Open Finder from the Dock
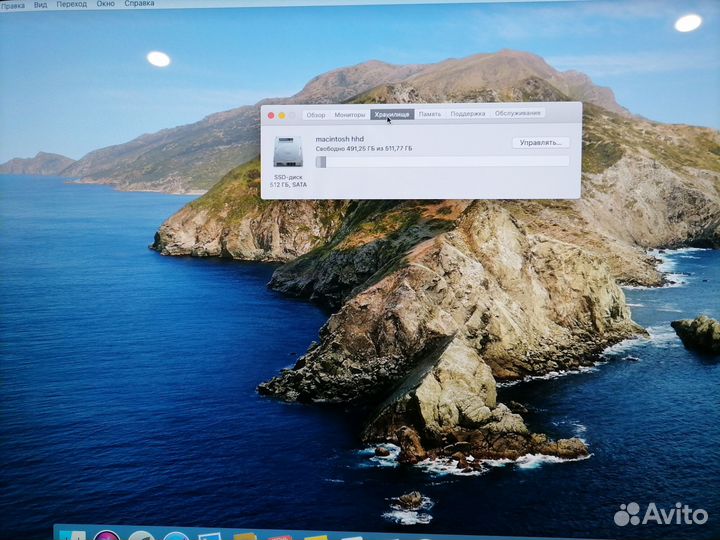Viewport: 720px width, 540px height. (72, 536)
